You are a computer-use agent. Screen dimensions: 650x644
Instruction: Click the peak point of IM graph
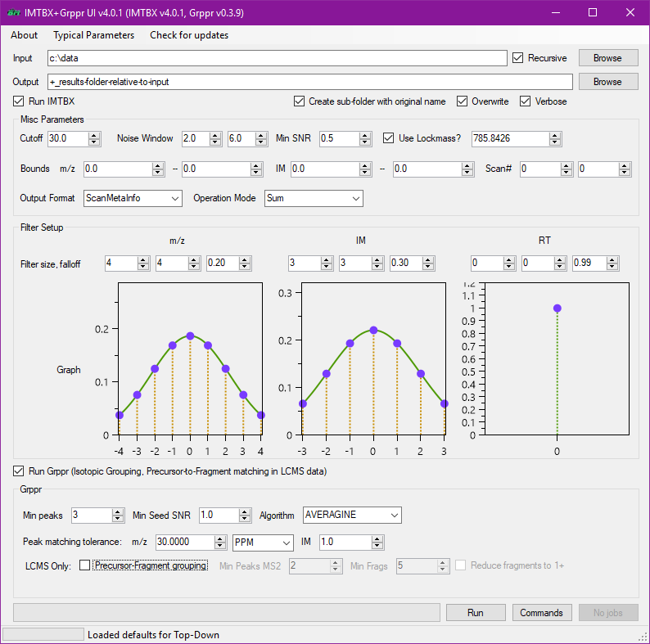point(373,330)
